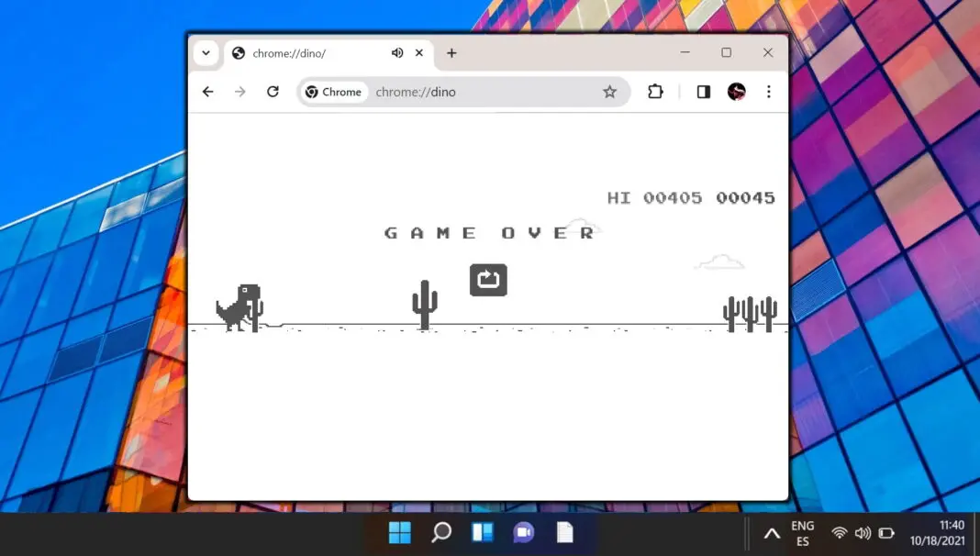
Task: Reload the dino page
Action: pos(273,92)
